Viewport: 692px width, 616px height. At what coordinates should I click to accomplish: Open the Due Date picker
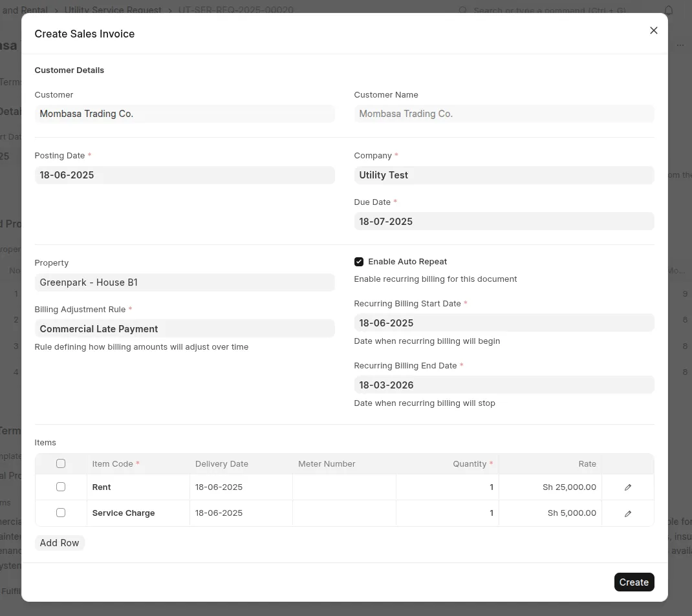point(504,221)
